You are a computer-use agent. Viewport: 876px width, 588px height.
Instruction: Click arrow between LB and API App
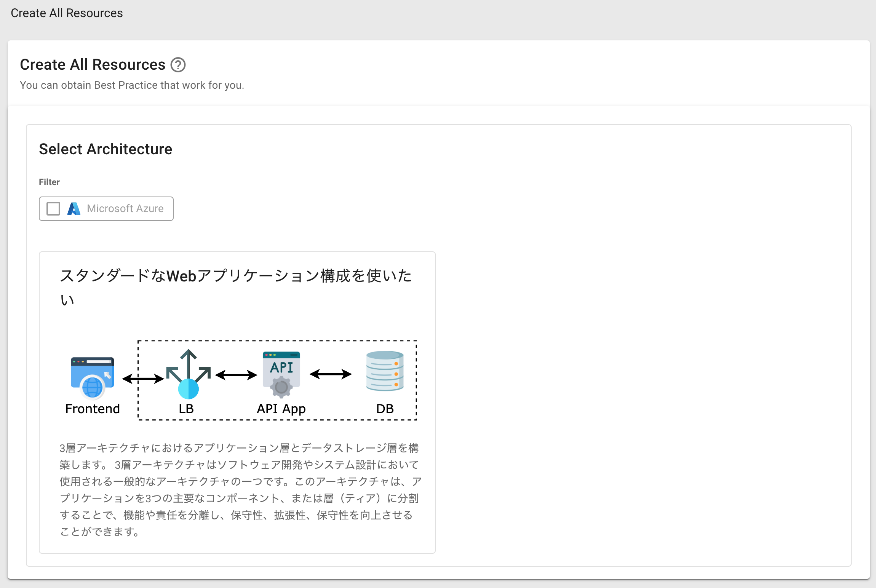pyautogui.click(x=236, y=375)
